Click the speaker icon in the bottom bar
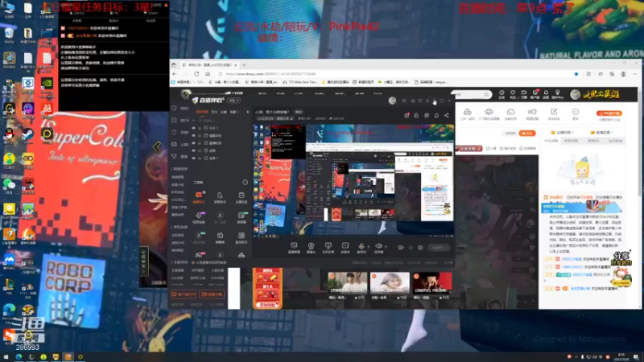Viewport: 644px width, 362px height. click(x=378, y=247)
